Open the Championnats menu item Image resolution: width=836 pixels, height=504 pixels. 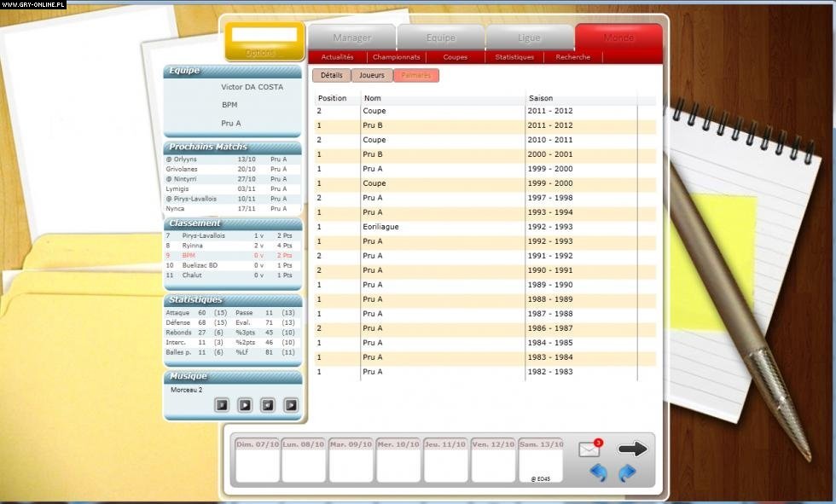pyautogui.click(x=398, y=56)
